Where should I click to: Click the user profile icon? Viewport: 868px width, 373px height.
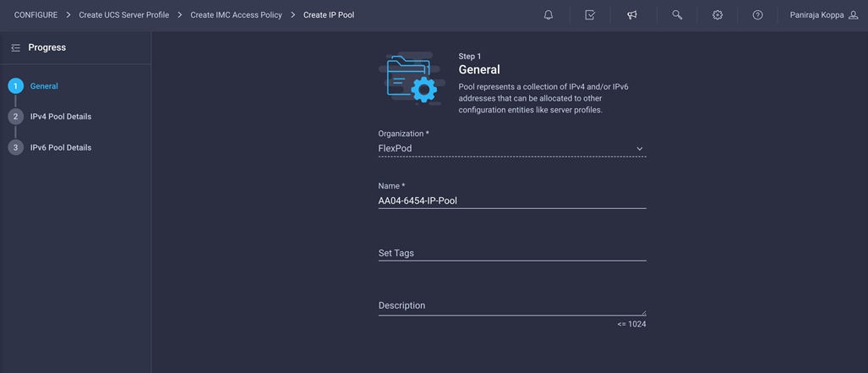click(x=854, y=15)
